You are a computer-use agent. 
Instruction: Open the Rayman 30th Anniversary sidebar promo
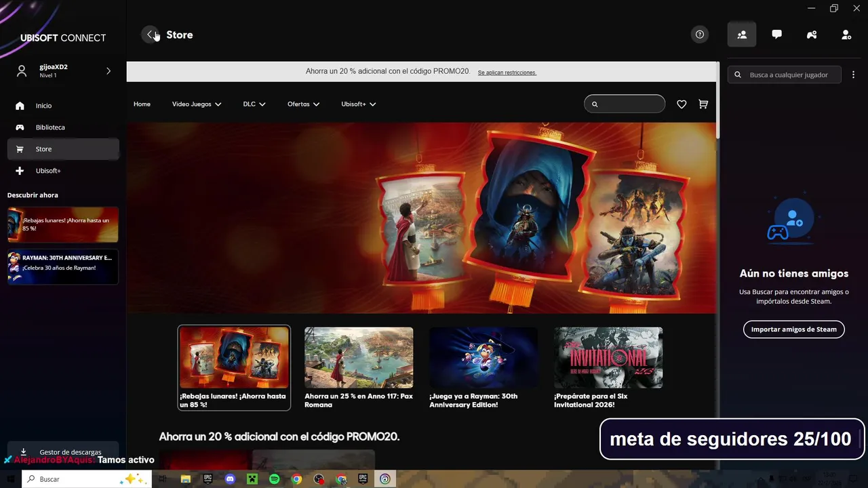(63, 267)
